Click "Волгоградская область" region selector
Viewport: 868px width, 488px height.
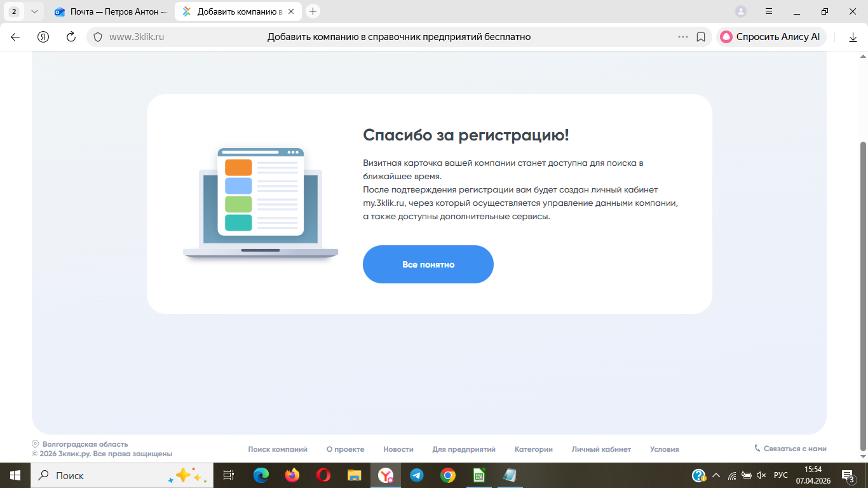click(80, 444)
